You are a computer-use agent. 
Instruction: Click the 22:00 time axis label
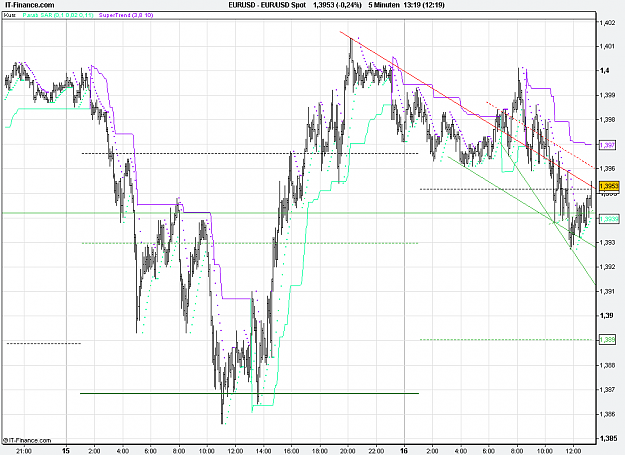pos(376,451)
